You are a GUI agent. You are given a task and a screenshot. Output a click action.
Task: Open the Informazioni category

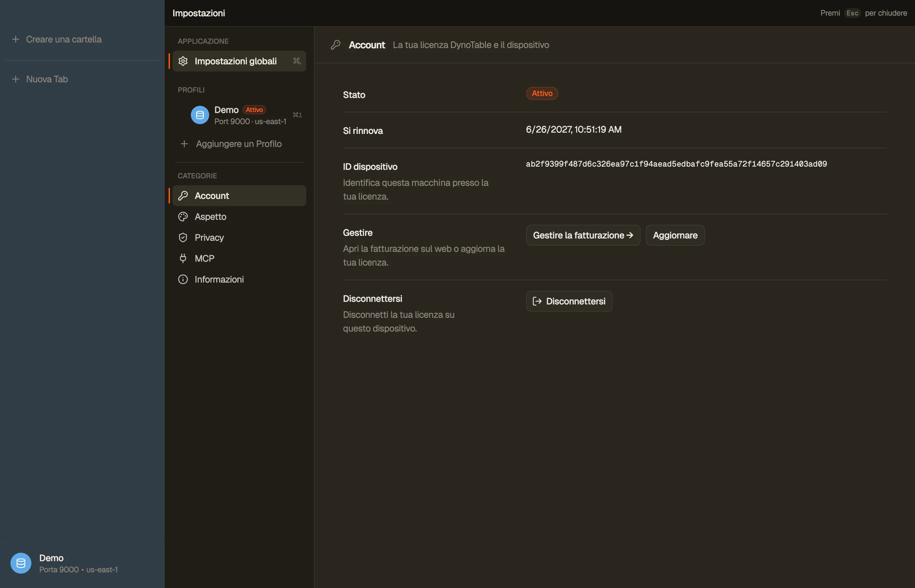[x=239, y=280]
